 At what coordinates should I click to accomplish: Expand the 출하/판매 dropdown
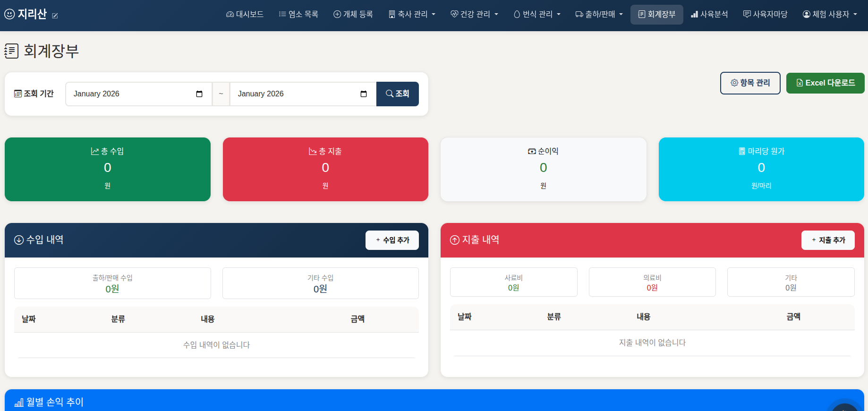(599, 14)
